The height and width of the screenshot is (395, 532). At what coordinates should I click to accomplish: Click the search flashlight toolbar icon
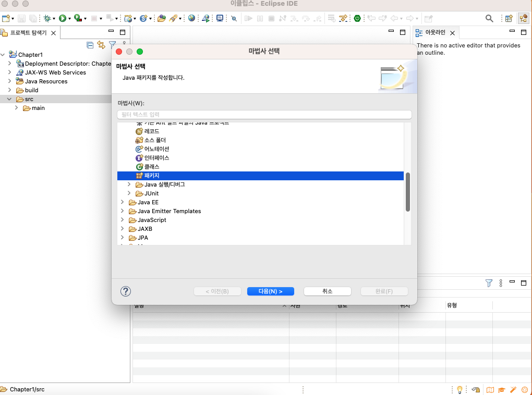(173, 18)
